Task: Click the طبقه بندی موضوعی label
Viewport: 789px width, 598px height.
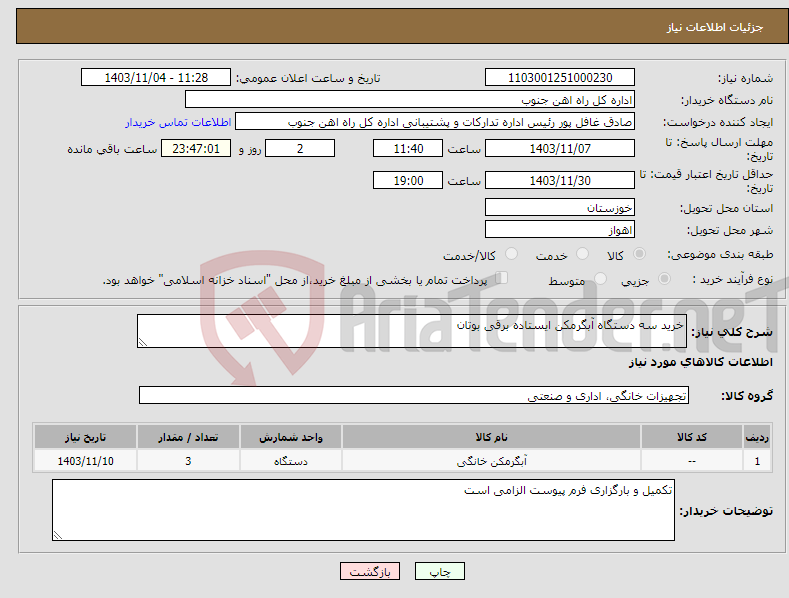Action: pyautogui.click(x=720, y=255)
